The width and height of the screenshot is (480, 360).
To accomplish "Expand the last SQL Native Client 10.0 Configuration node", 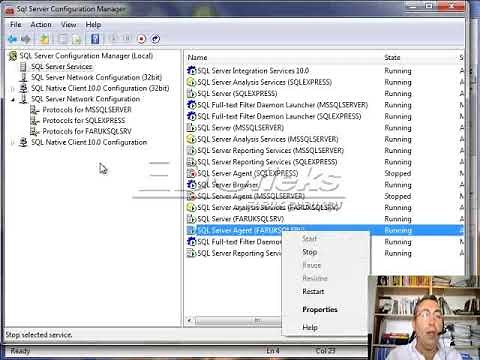I will pos(13,143).
